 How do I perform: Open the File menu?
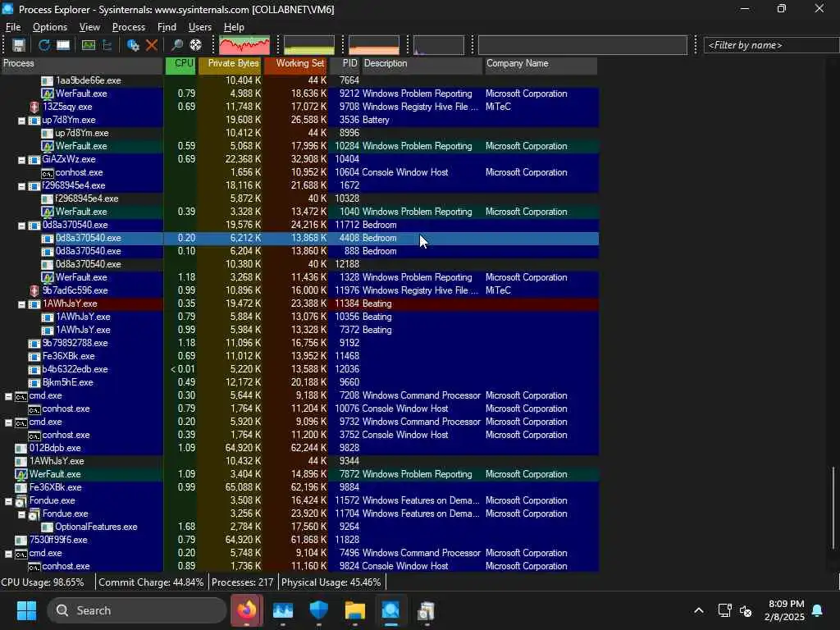tap(13, 27)
